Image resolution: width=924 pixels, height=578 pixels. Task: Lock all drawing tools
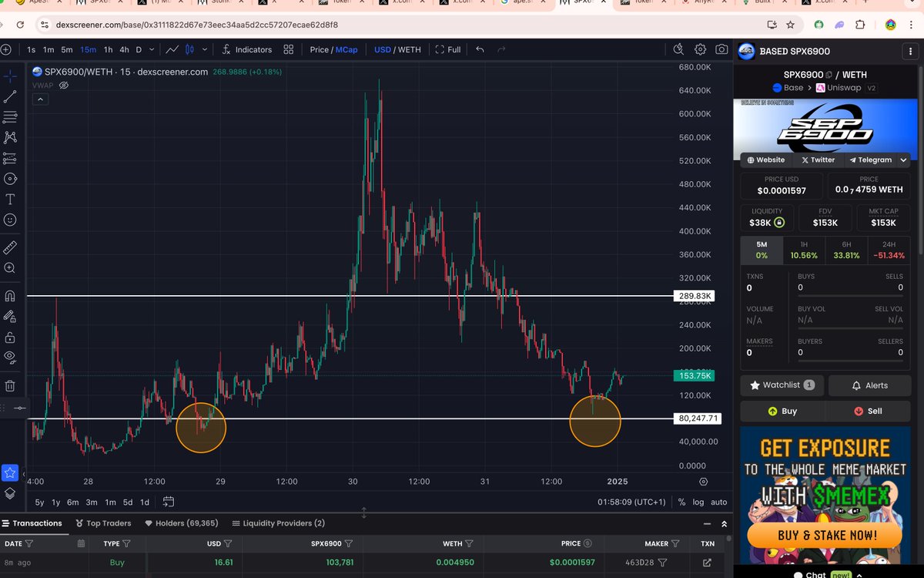coord(10,337)
